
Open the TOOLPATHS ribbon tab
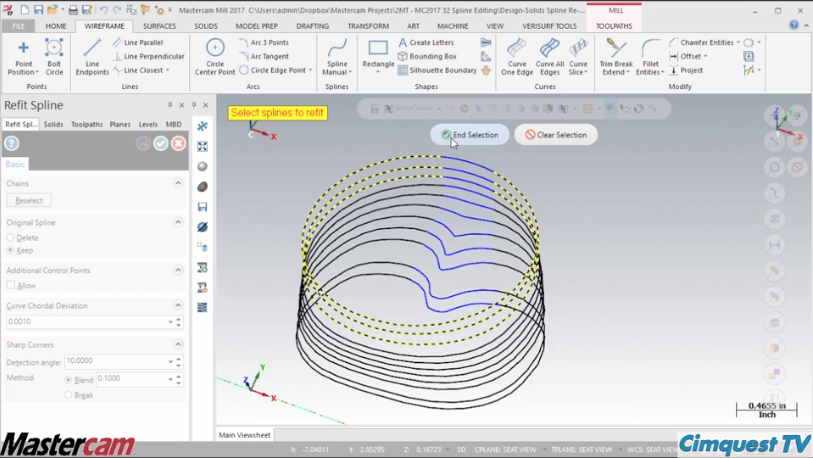pos(614,26)
